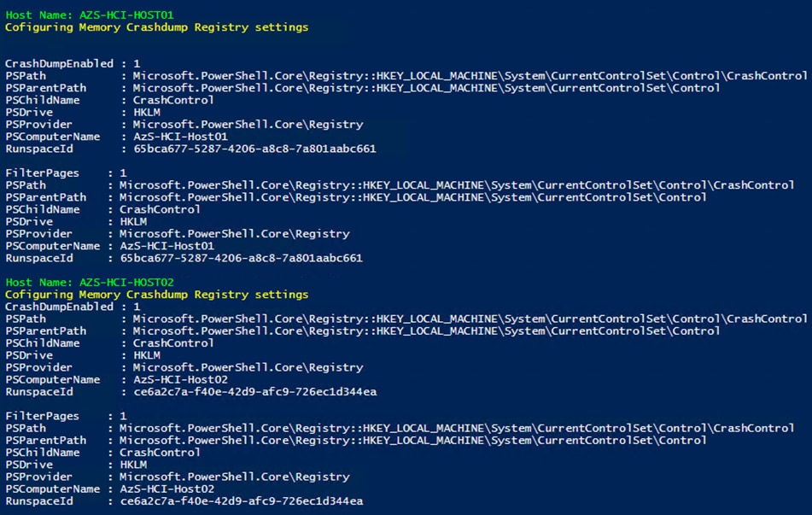Click PSDrive 'HKLM' in HOST01 CrashDumpEnabled block
Viewport: 812px width, 515px height.
[x=147, y=113]
